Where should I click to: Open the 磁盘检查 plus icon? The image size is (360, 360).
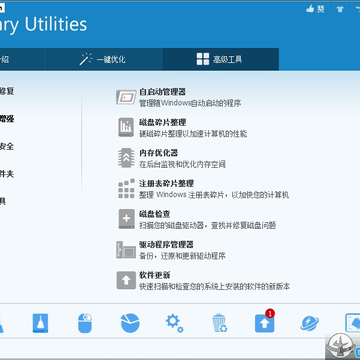[126, 219]
